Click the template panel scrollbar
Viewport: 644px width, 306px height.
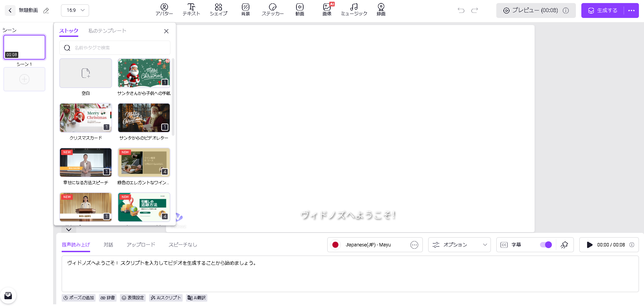pos(173,97)
